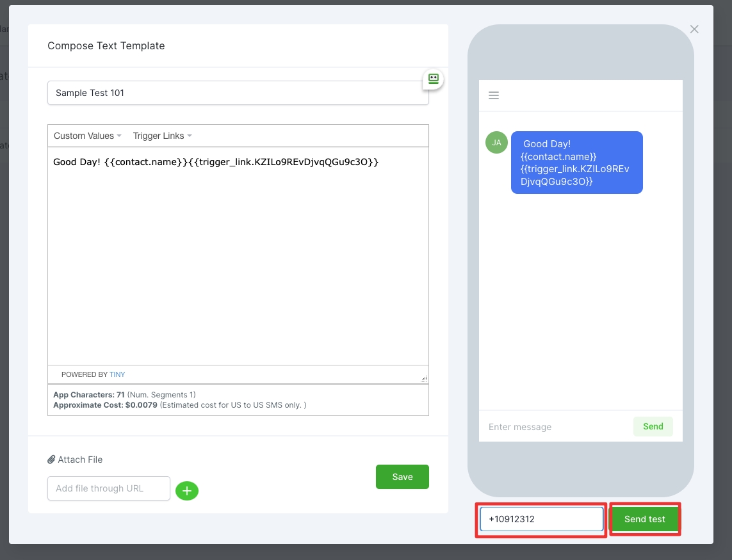Click into the message body text editor

click(238, 256)
